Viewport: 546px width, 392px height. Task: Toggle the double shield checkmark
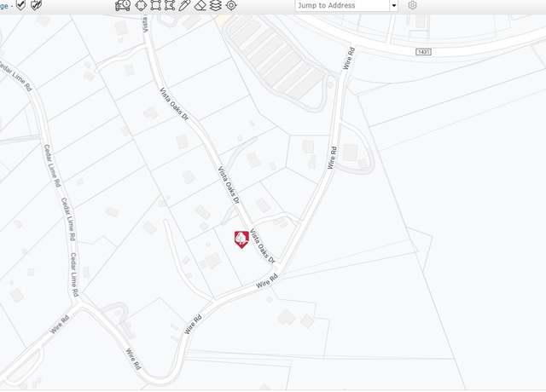(x=36, y=5)
